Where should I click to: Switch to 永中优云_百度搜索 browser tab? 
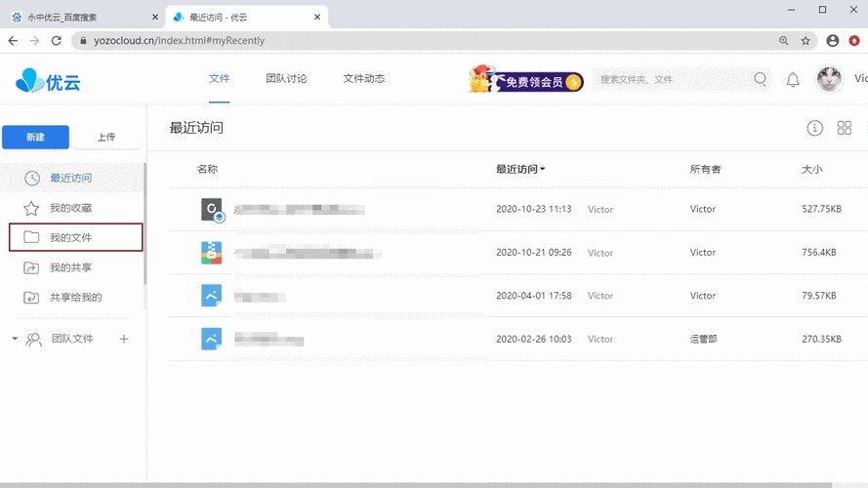(83, 18)
